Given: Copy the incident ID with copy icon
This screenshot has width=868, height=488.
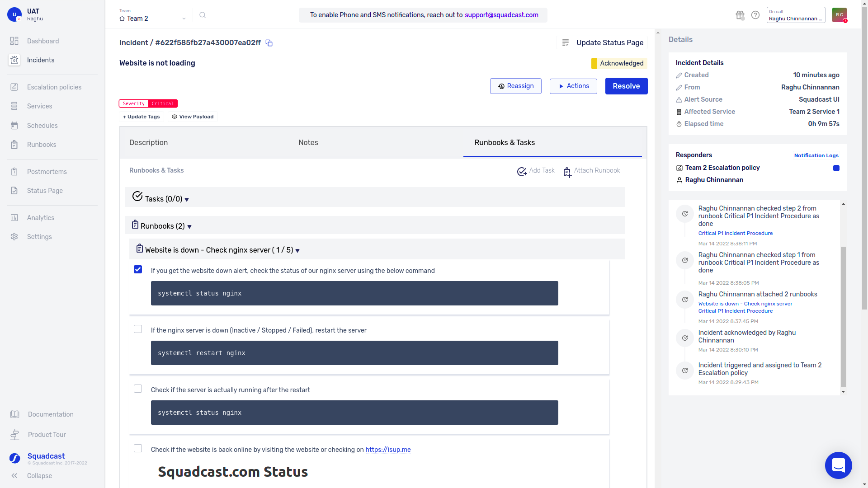Looking at the screenshot, I should point(269,43).
